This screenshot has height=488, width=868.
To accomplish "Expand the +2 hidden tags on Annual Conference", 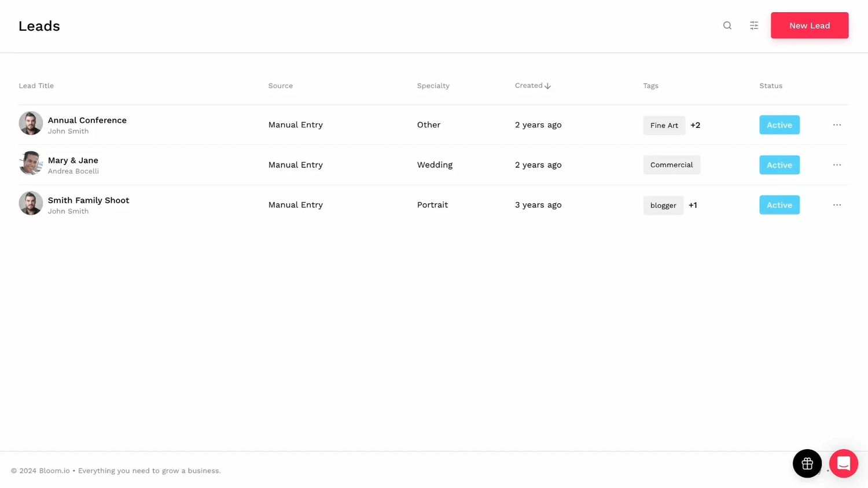I will pyautogui.click(x=695, y=125).
